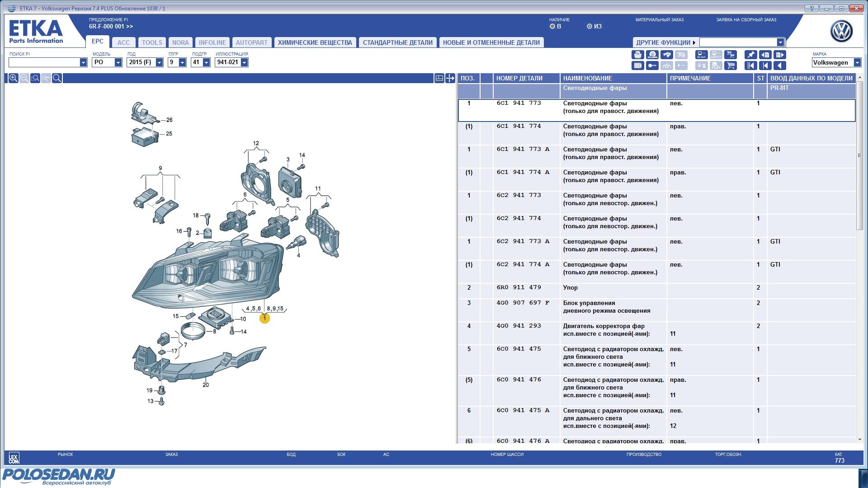The image size is (868, 488).
Task: Toggle the illustration panel layout icon
Action: click(x=439, y=78)
